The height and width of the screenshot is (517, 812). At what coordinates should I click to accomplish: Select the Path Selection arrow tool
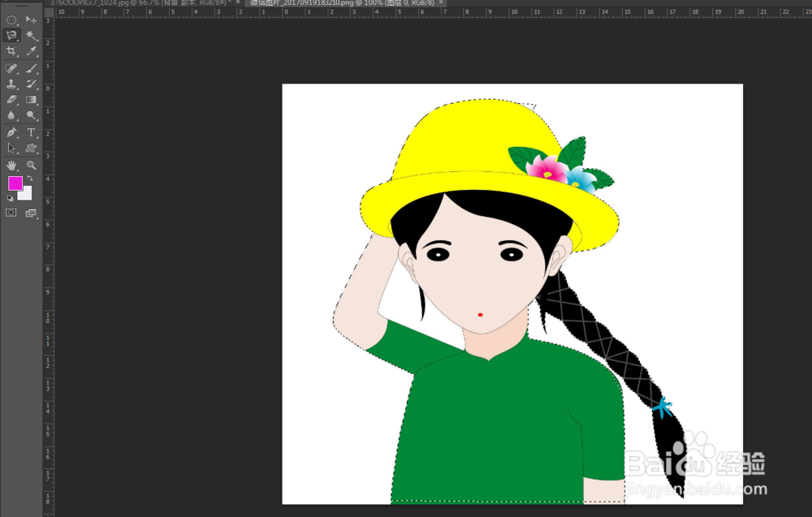click(x=11, y=148)
